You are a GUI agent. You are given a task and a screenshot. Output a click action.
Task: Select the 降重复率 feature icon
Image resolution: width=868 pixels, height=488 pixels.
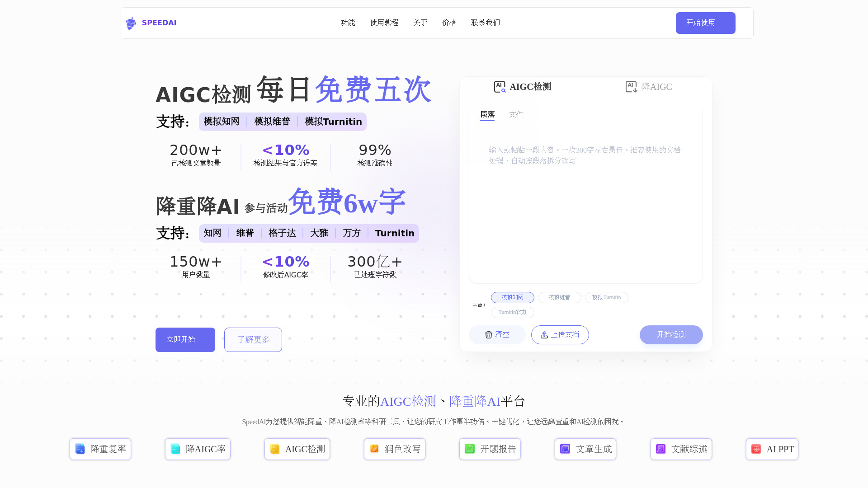pos(80,449)
